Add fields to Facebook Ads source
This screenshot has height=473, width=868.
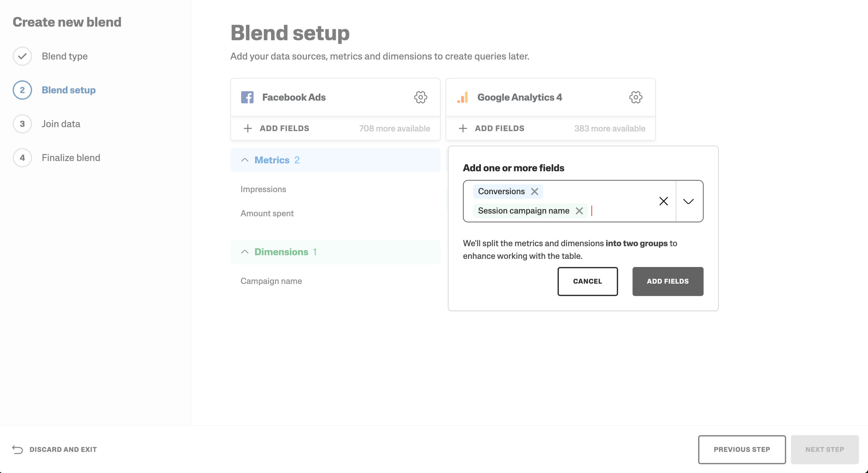276,128
